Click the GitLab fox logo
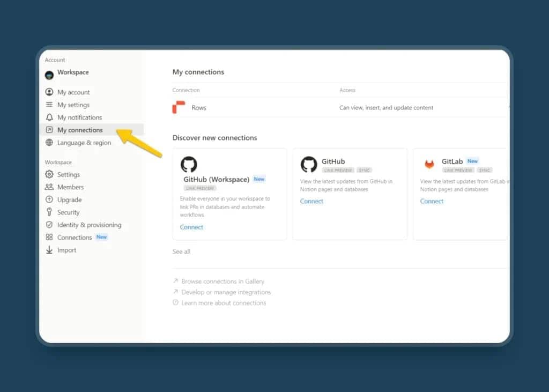 point(429,164)
